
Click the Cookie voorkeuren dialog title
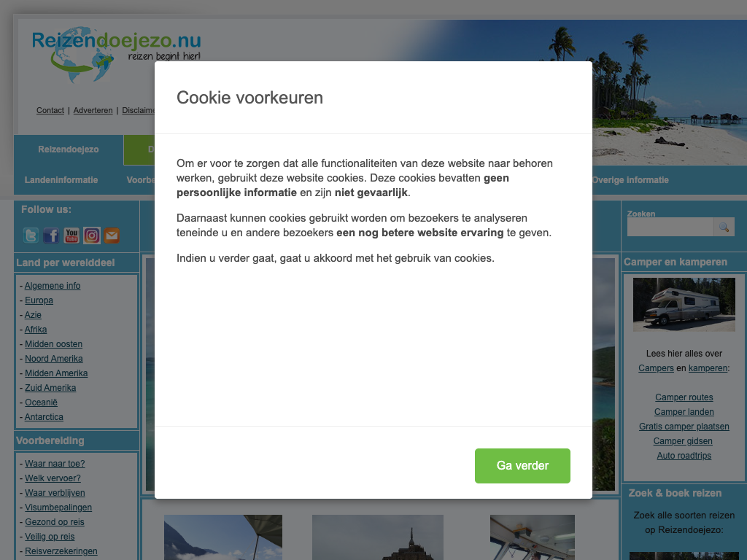coord(249,98)
